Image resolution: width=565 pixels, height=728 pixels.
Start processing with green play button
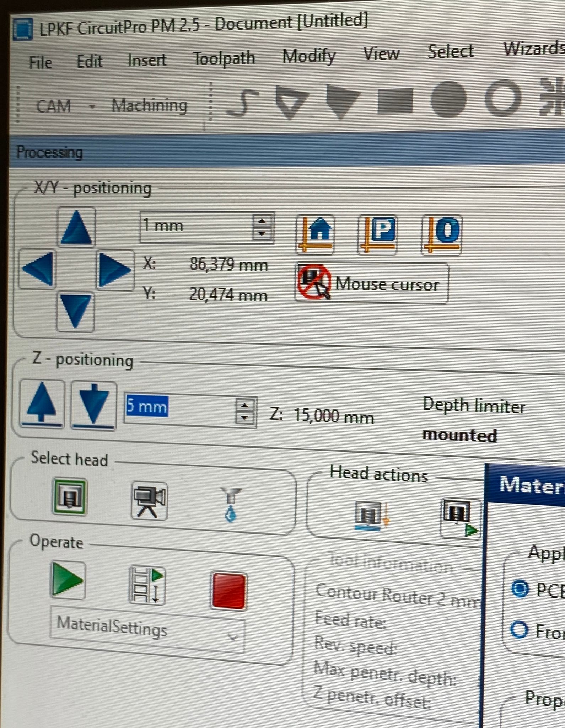68,580
